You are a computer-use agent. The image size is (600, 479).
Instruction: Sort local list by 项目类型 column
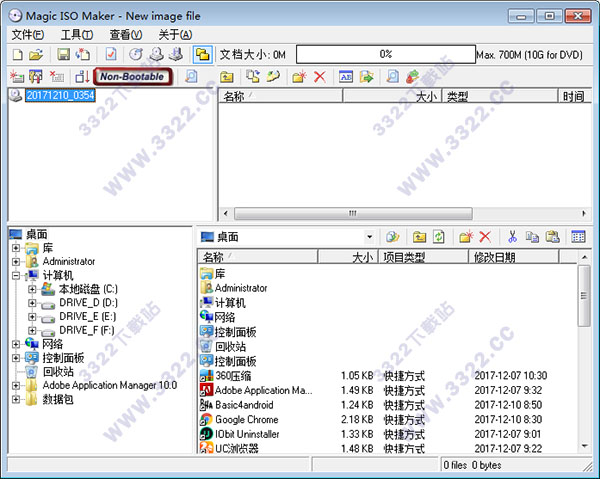423,257
